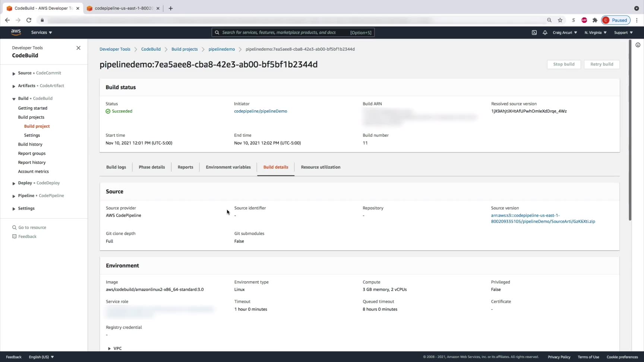Open Settings under Build projects
Viewport: 644px width, 362px height.
32,136
